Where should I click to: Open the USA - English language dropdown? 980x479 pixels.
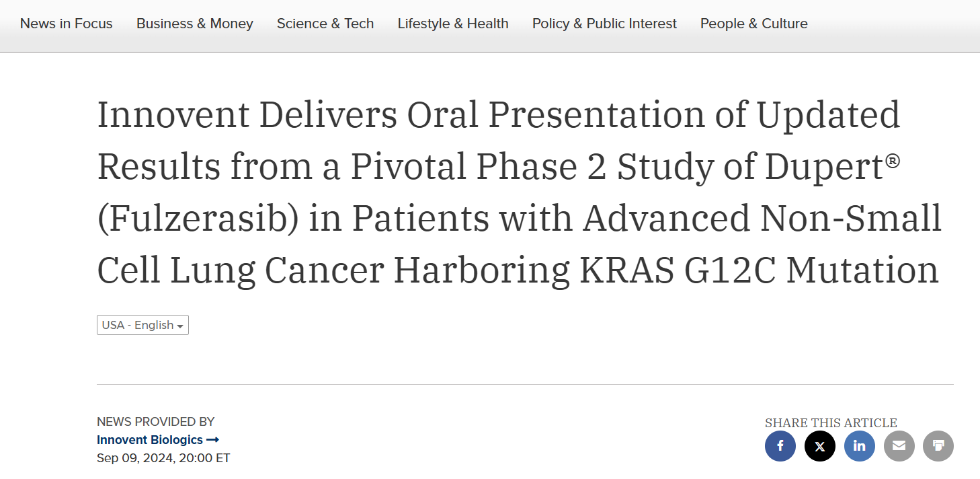tap(142, 325)
